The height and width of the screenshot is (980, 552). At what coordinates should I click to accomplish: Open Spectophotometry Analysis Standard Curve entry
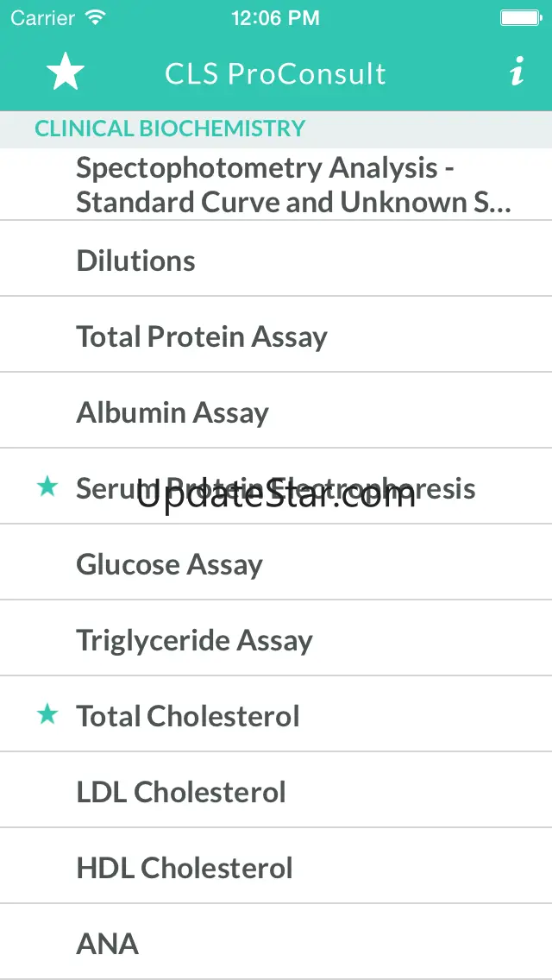(293, 185)
